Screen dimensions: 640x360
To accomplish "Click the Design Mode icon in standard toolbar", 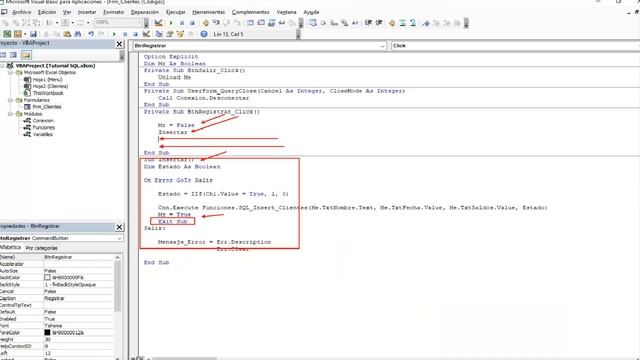I will [146, 34].
